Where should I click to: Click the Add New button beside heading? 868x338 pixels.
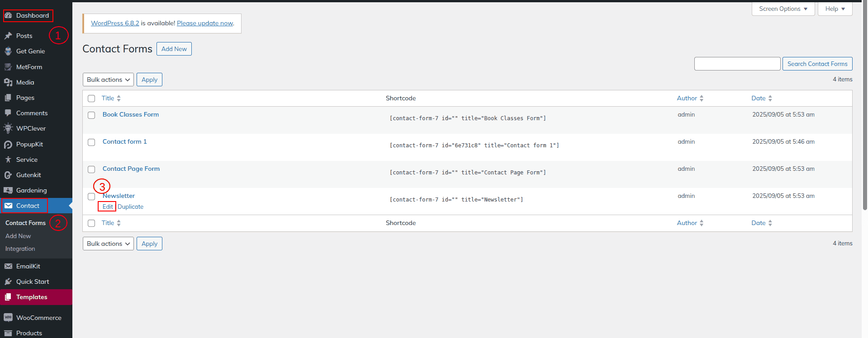pos(174,49)
